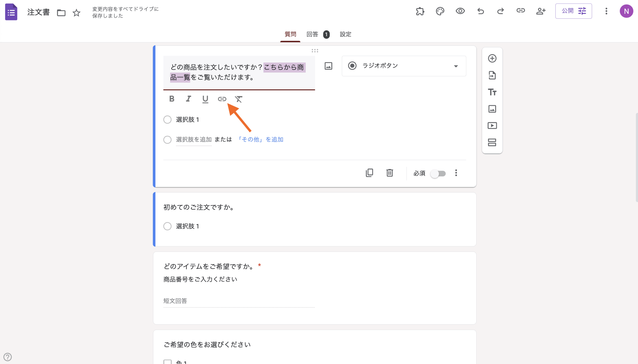This screenshot has width=638, height=364.
Task: Redo the last change
Action: (500, 11)
